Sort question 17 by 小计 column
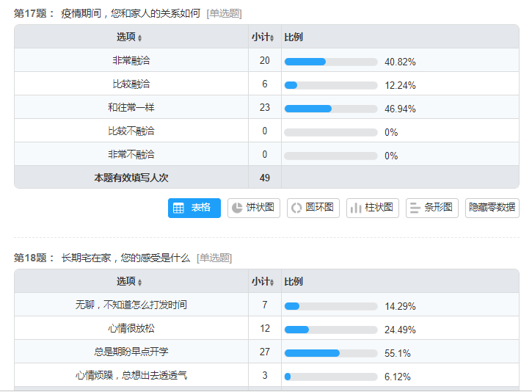 (x=263, y=37)
